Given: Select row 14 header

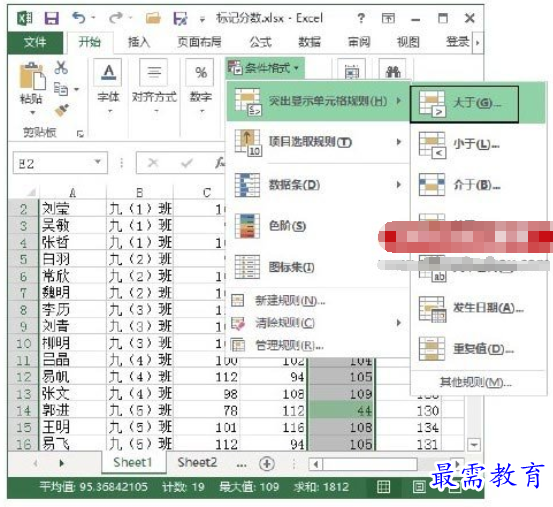Looking at the screenshot, I should [23, 411].
